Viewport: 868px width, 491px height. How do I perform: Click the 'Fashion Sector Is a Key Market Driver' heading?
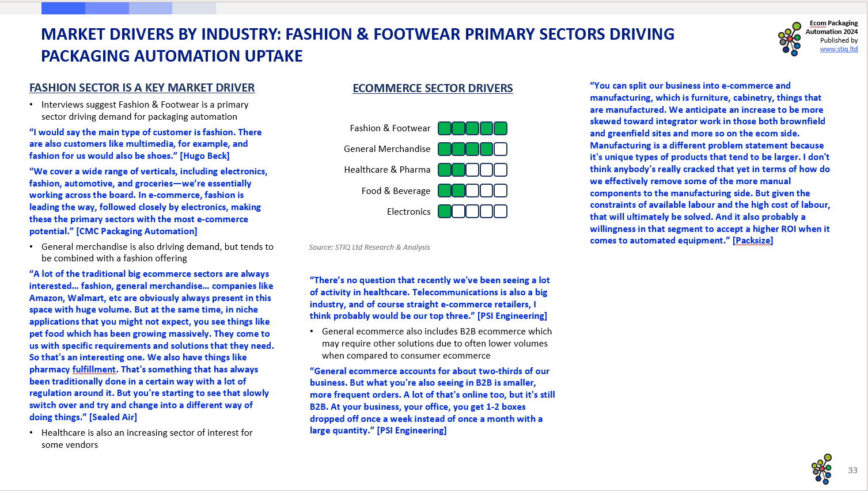(x=142, y=87)
